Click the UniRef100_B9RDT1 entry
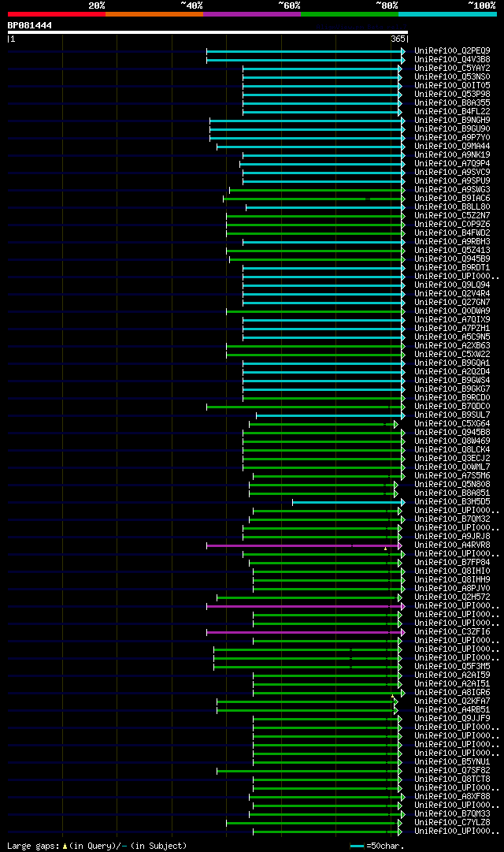This screenshot has width=504, height=852. point(452,268)
